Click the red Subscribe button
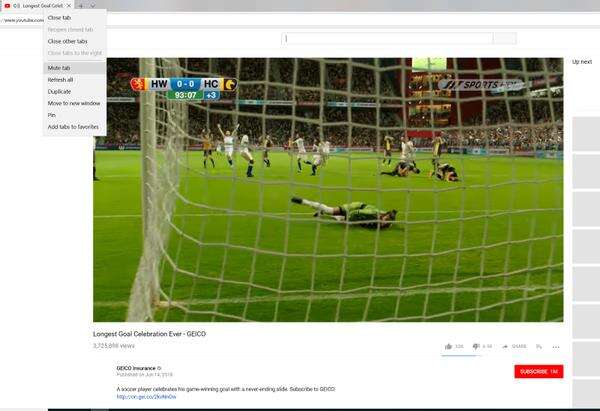The height and width of the screenshot is (411, 600). 539,371
